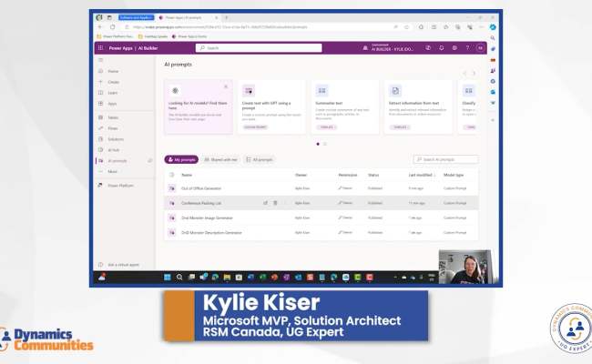Viewport: 592px width, 364px height.
Task: Sort by Model type column header
Action: (454, 175)
